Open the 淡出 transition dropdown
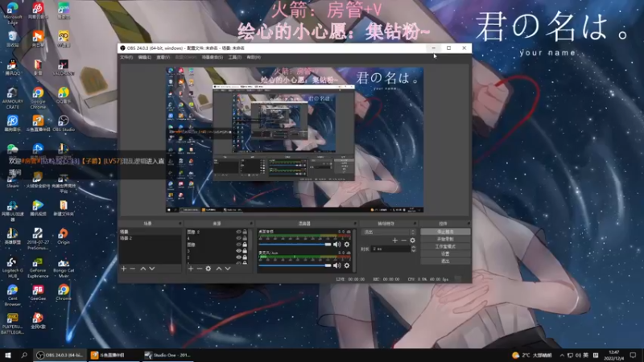644x362 pixels. tap(389, 232)
